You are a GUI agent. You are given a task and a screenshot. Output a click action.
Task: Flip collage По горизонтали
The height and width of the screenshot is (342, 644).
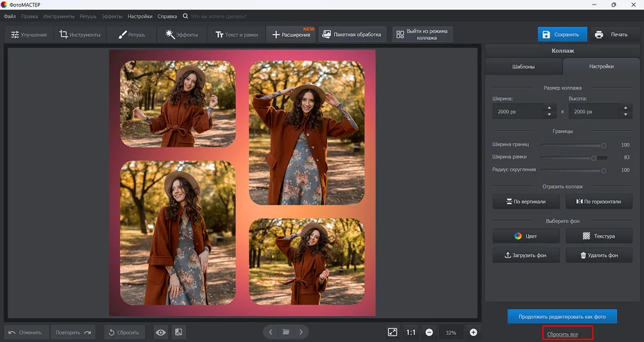coord(599,202)
